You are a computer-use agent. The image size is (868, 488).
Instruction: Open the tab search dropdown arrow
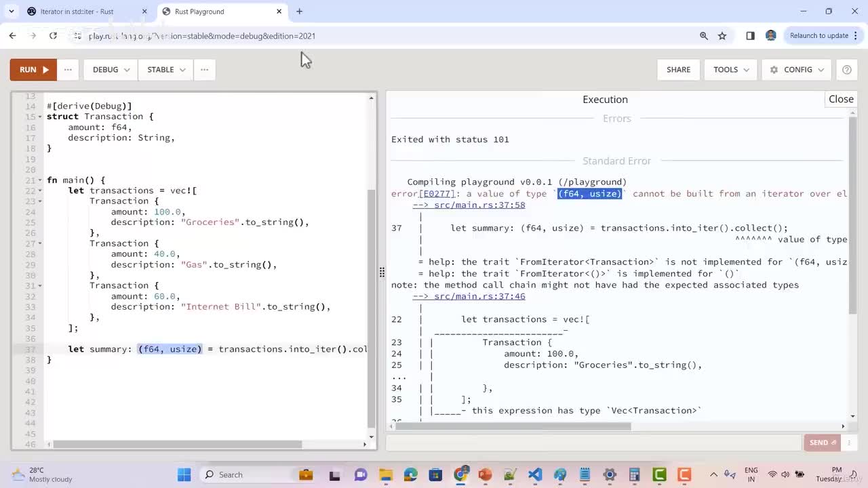pos(11,12)
